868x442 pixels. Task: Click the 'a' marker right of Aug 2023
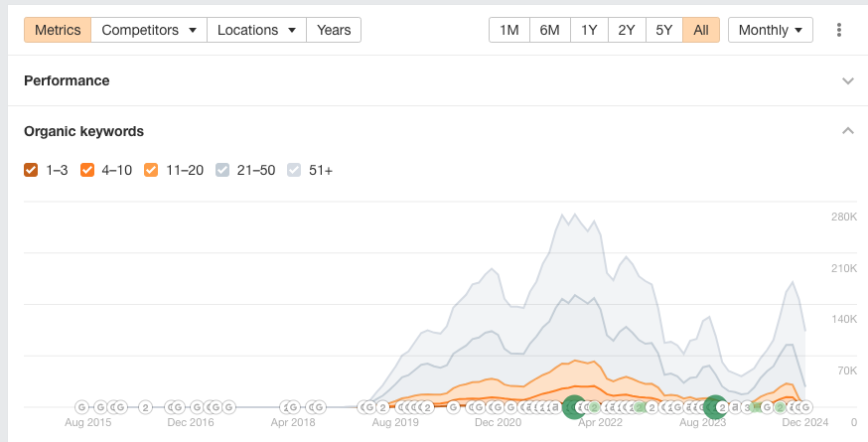[x=735, y=407]
